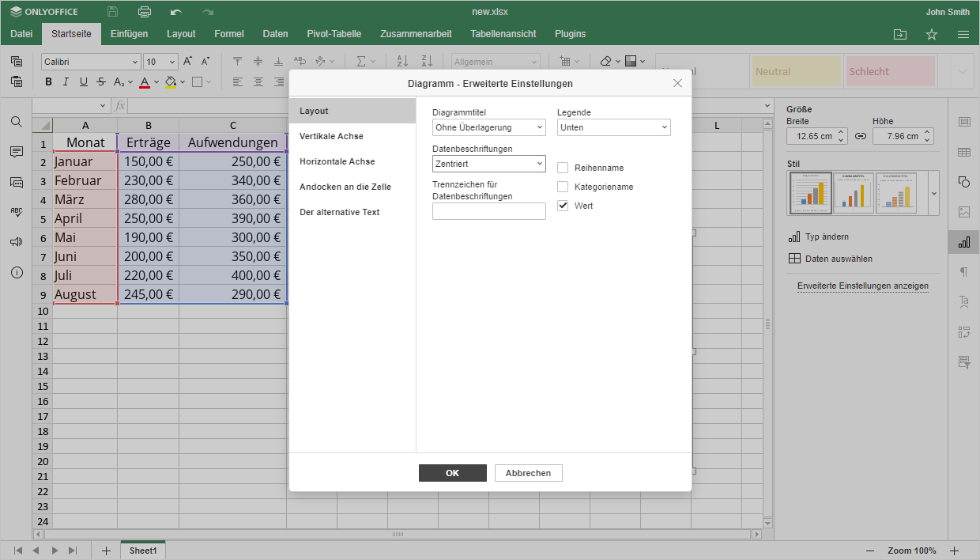The width and height of the screenshot is (980, 560).
Task: Select first chart style thumbnail
Action: pyautogui.click(x=810, y=193)
